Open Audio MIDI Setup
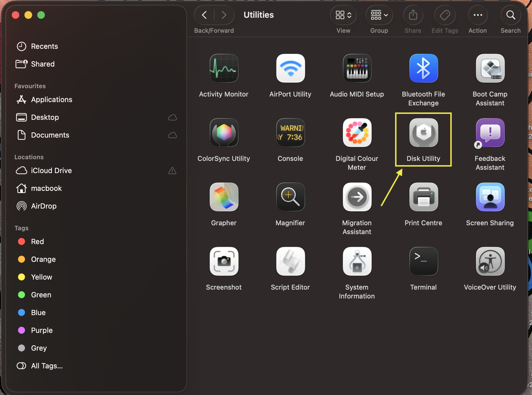This screenshot has width=532, height=395. click(357, 68)
